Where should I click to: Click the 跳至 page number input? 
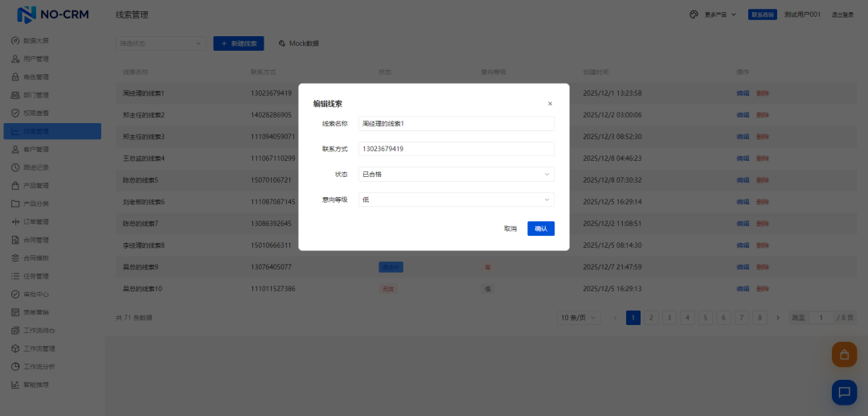pyautogui.click(x=821, y=317)
